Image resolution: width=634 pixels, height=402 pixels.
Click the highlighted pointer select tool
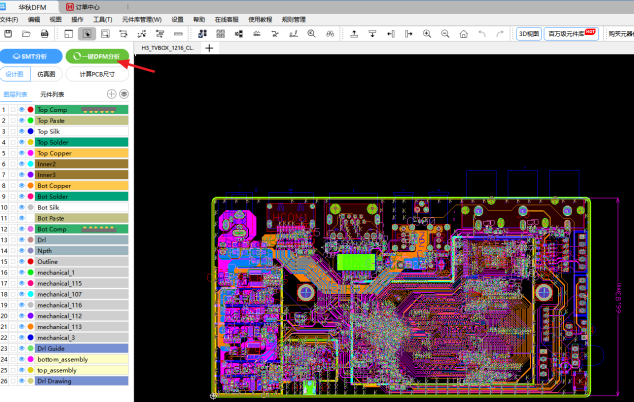click(x=87, y=34)
